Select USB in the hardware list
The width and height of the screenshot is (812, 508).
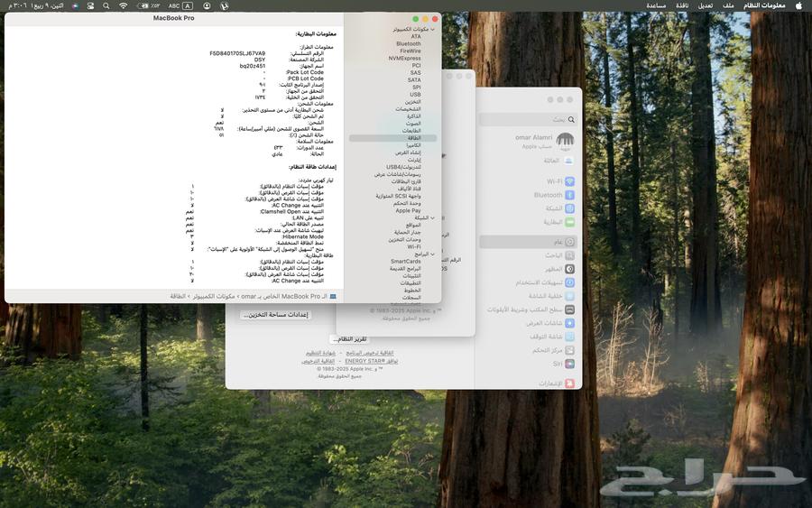[415, 94]
